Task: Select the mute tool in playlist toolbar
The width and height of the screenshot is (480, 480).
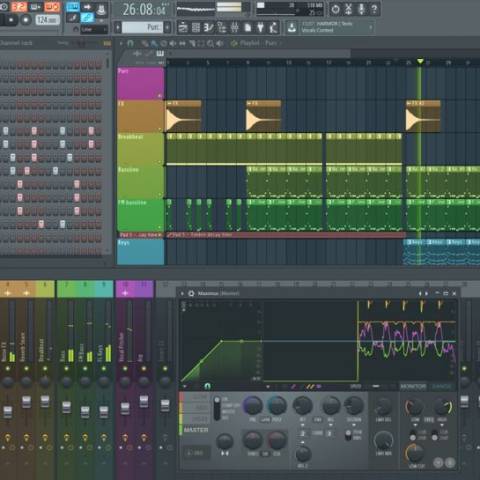Action: point(173,43)
